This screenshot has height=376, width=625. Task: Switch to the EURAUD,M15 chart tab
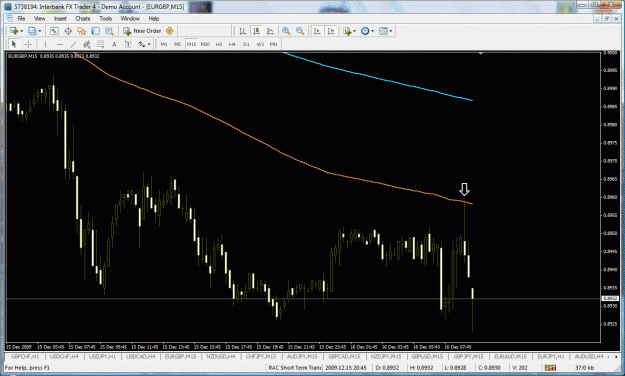(510, 356)
